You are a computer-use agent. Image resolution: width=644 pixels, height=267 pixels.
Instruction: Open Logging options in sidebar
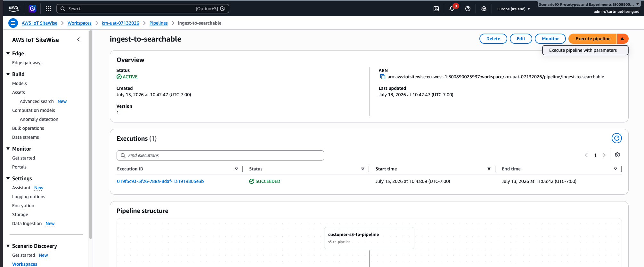coord(29,197)
